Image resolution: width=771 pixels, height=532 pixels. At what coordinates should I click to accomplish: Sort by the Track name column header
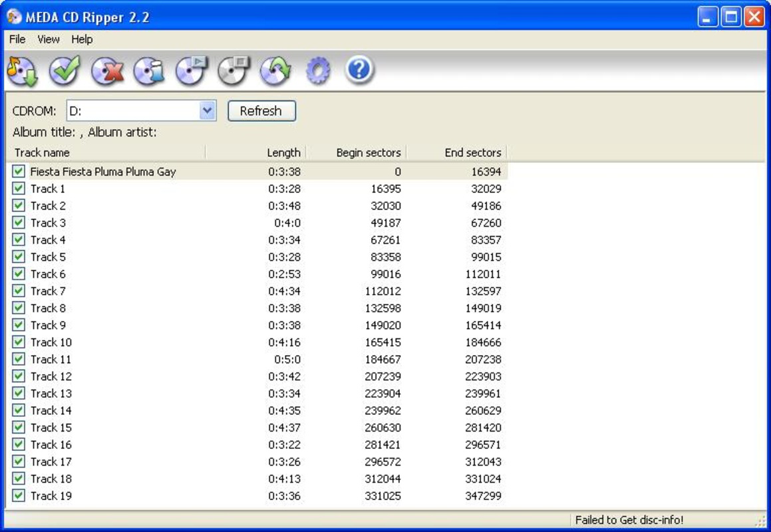click(x=106, y=152)
